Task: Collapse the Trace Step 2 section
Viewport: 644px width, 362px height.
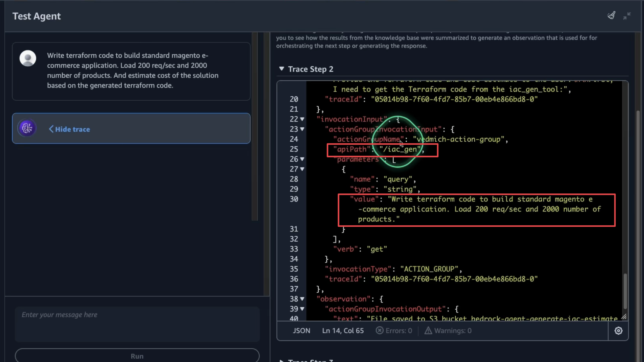Action: pyautogui.click(x=282, y=69)
